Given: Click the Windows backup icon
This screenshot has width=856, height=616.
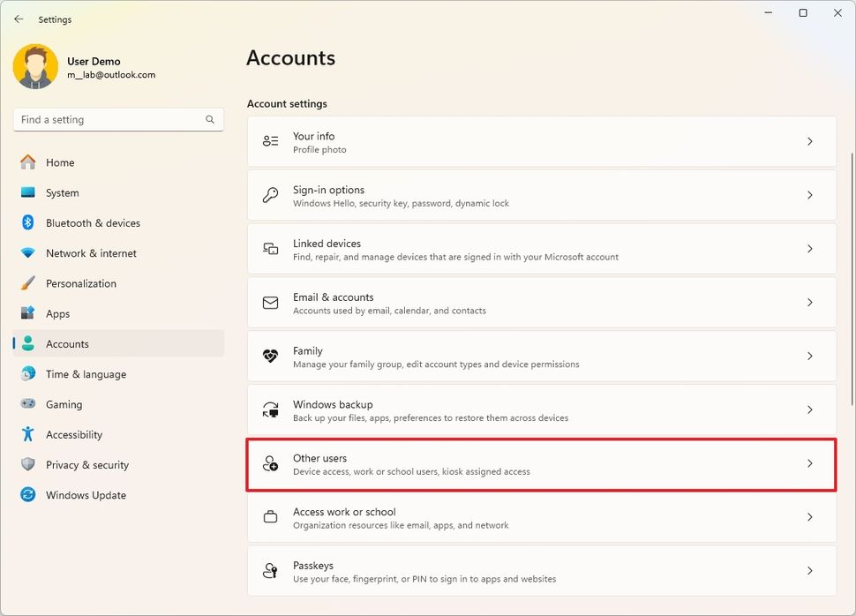Looking at the screenshot, I should [x=270, y=409].
